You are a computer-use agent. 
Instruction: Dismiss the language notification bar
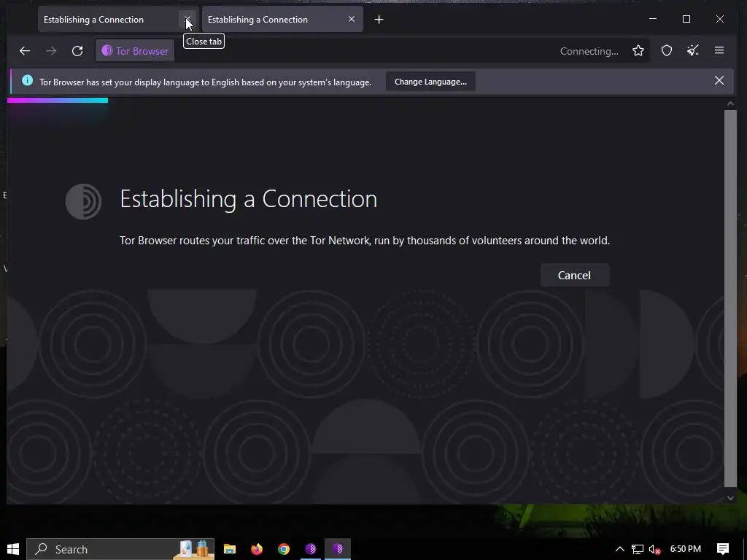click(x=719, y=80)
